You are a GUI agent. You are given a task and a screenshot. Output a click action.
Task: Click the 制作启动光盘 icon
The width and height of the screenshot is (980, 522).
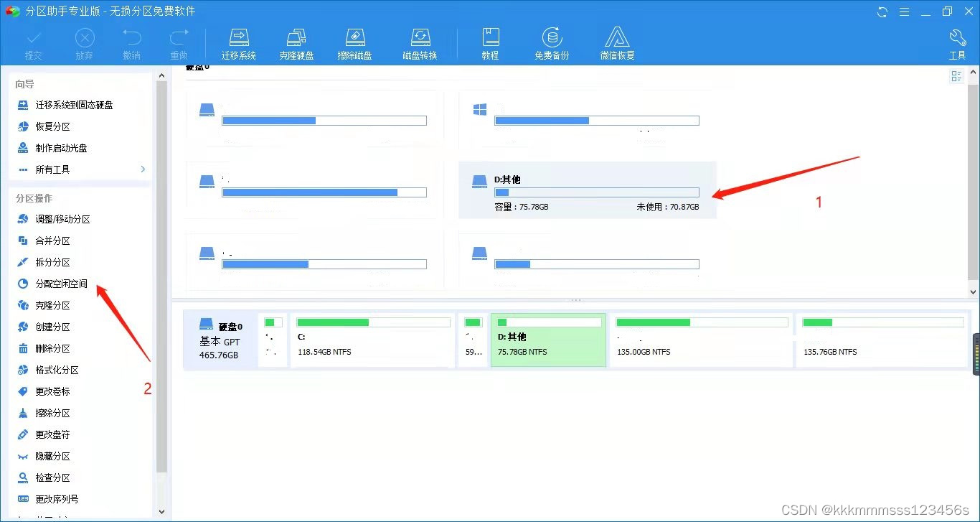coord(23,148)
